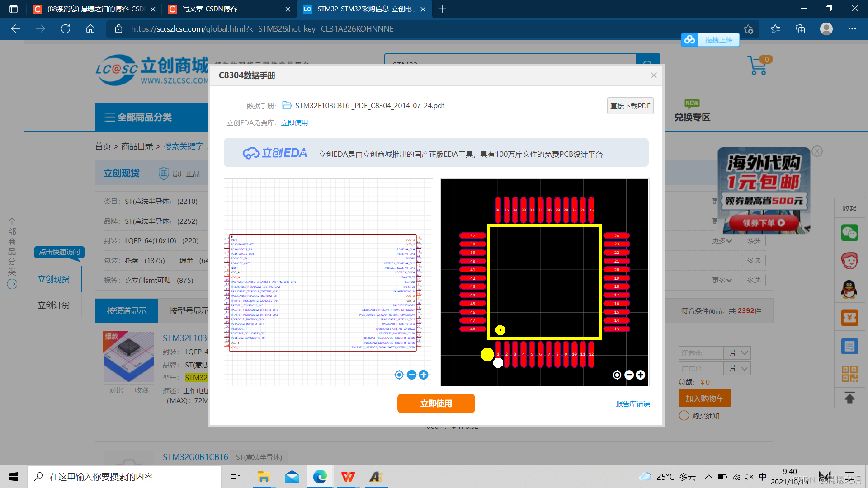868x488 pixels.
Task: Open the 报告库错误 link
Action: (632, 404)
